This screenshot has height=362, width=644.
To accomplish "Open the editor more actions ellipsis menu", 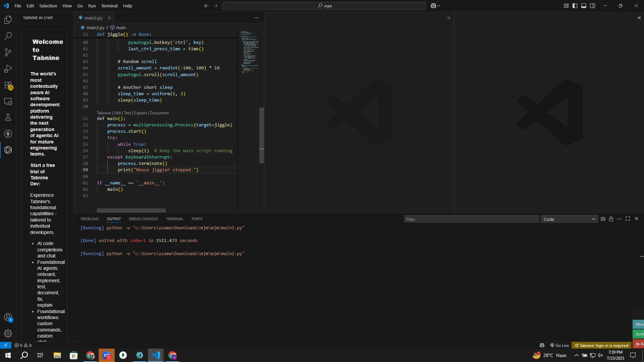I will (256, 18).
